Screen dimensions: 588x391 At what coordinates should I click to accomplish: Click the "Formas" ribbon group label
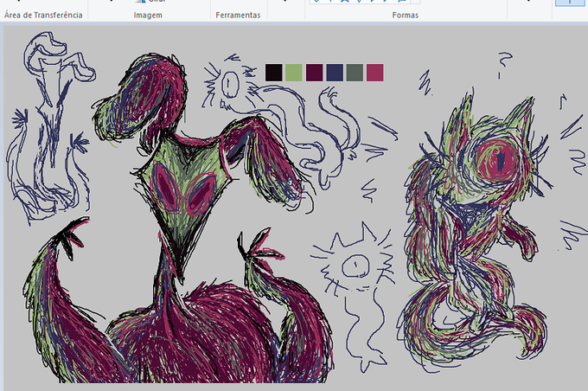405,16
